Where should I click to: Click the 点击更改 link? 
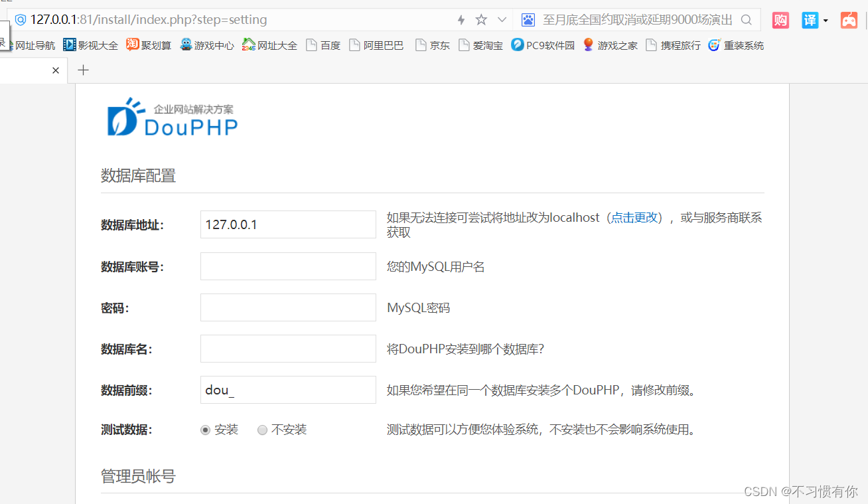tap(634, 217)
